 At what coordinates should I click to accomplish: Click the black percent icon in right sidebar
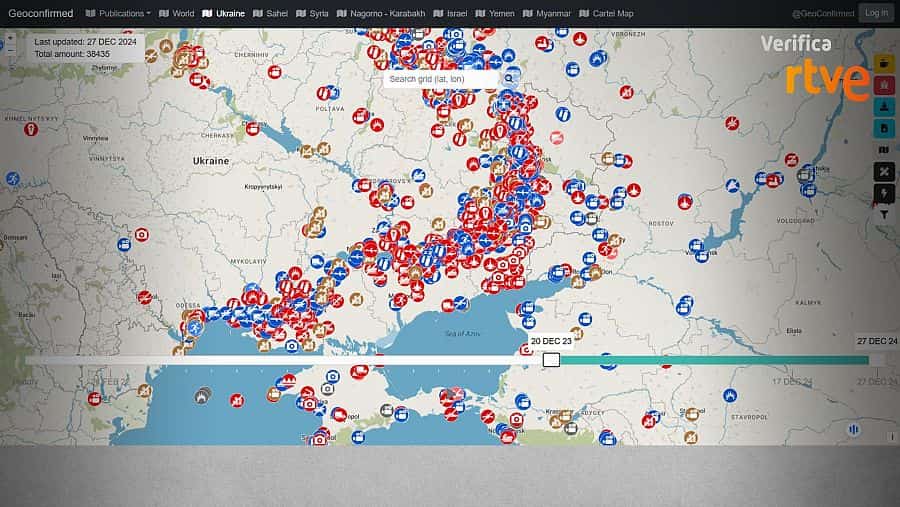tap(885, 171)
